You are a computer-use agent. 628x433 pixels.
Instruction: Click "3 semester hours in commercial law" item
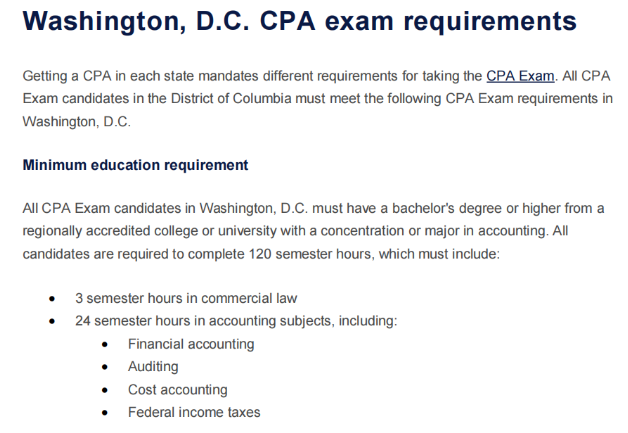point(186,298)
